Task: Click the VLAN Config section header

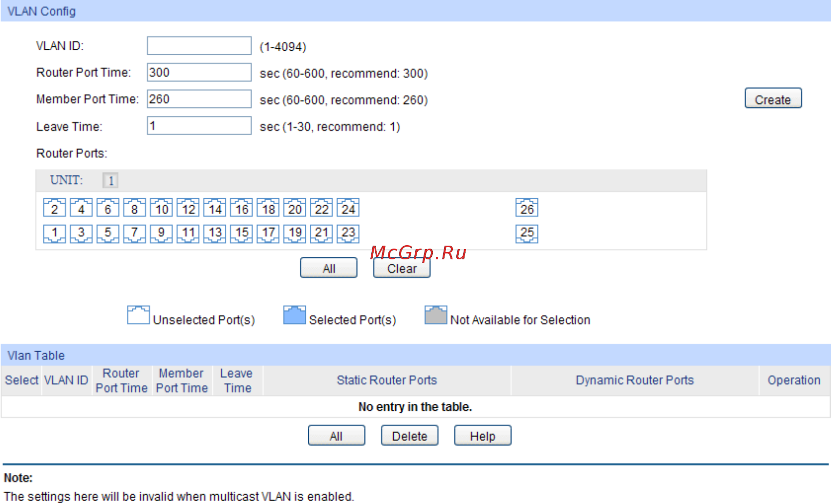Action: coord(415,11)
